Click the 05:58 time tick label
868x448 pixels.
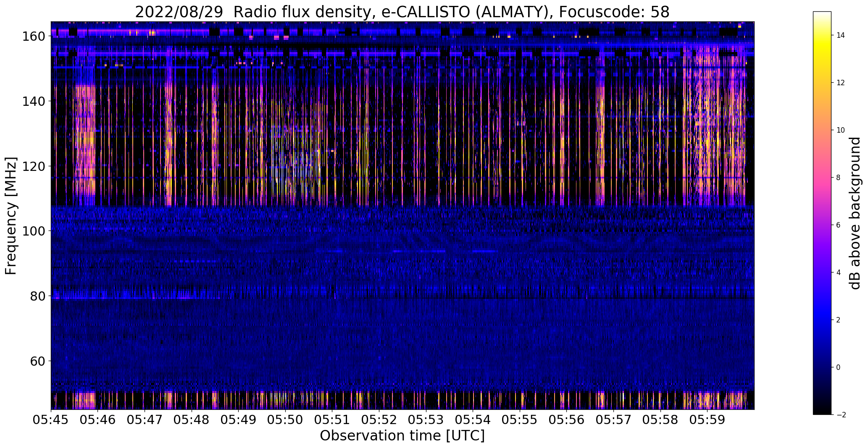coord(661,419)
